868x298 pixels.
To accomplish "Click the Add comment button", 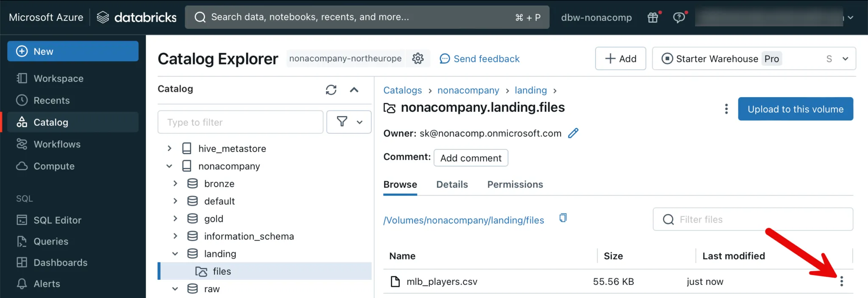I will click(x=470, y=158).
